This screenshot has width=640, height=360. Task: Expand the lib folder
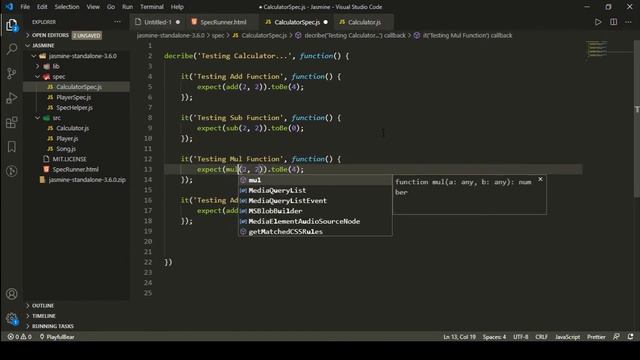tap(50, 66)
